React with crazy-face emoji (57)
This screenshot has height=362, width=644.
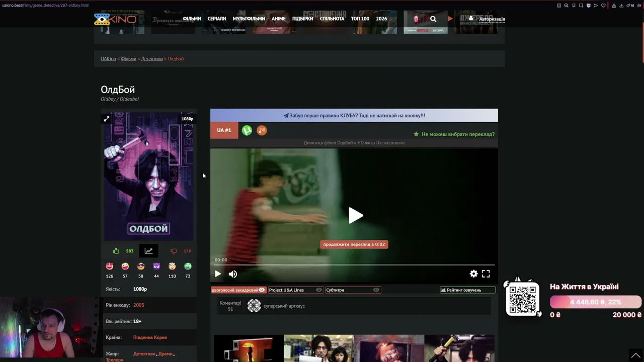(x=125, y=266)
